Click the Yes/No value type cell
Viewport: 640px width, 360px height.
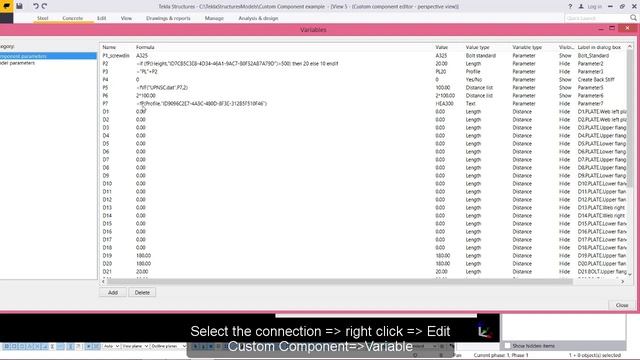(x=473, y=80)
